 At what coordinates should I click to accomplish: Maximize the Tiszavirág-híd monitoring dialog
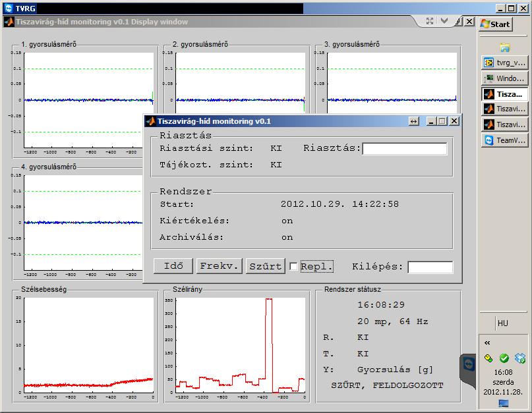tap(442, 121)
